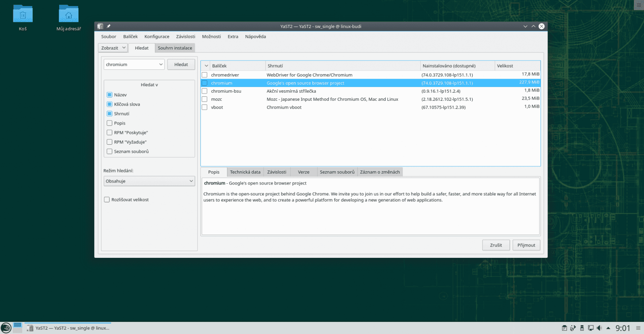Mark chromium-bsu package checkbox

pyautogui.click(x=204, y=91)
